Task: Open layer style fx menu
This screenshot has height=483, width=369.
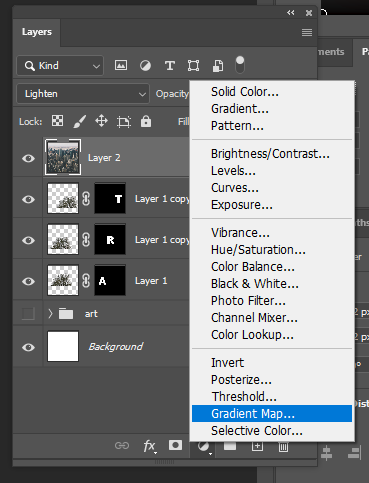Action: tap(149, 446)
